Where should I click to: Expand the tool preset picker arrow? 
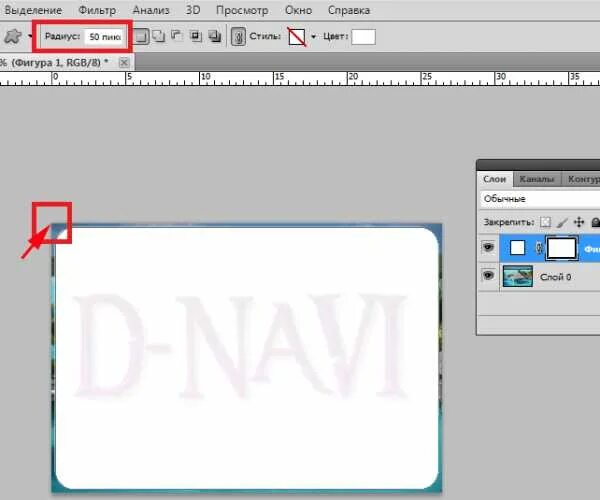(30, 37)
